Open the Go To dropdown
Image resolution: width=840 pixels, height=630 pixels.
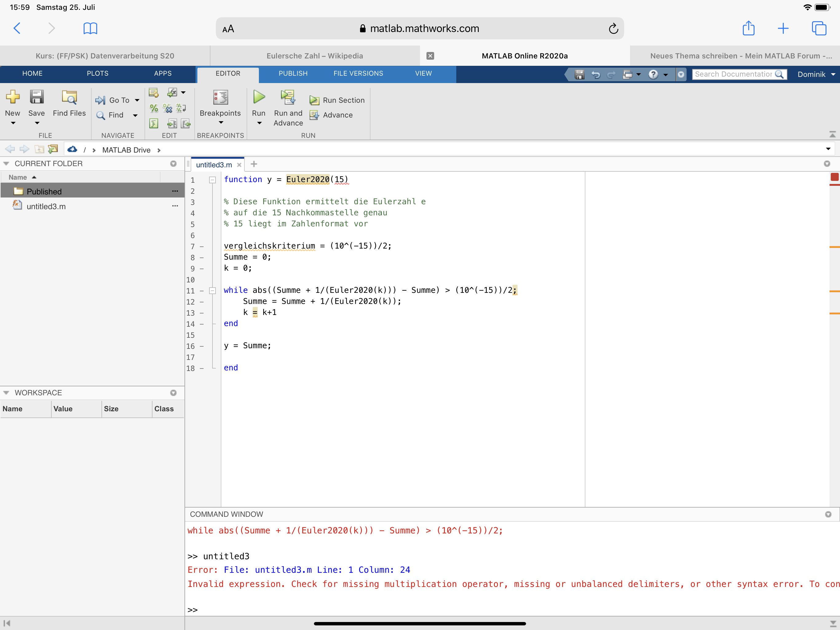pos(137,100)
